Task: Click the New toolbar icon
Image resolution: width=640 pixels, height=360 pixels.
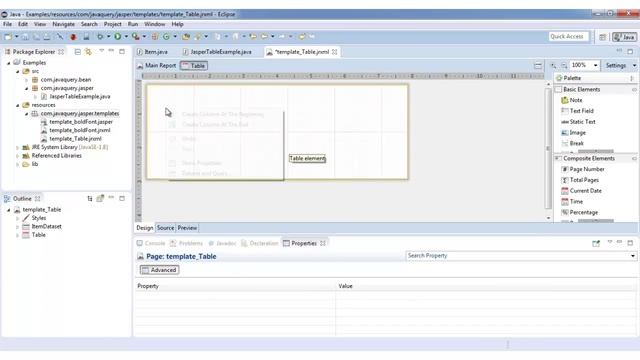Action: 7,37
